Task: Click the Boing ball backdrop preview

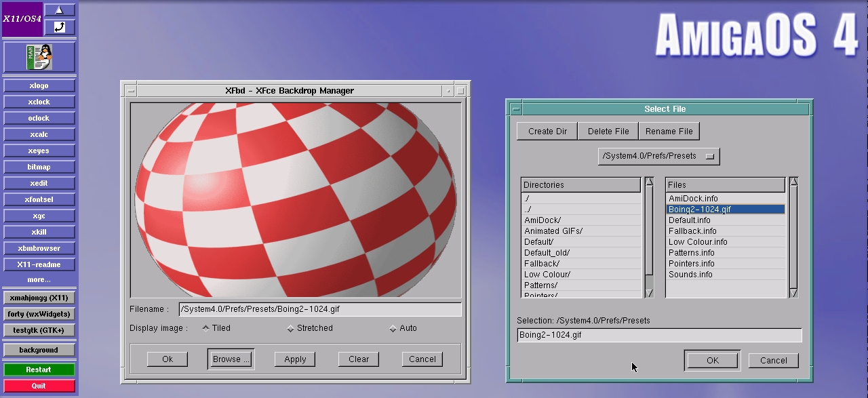Action: [x=296, y=200]
